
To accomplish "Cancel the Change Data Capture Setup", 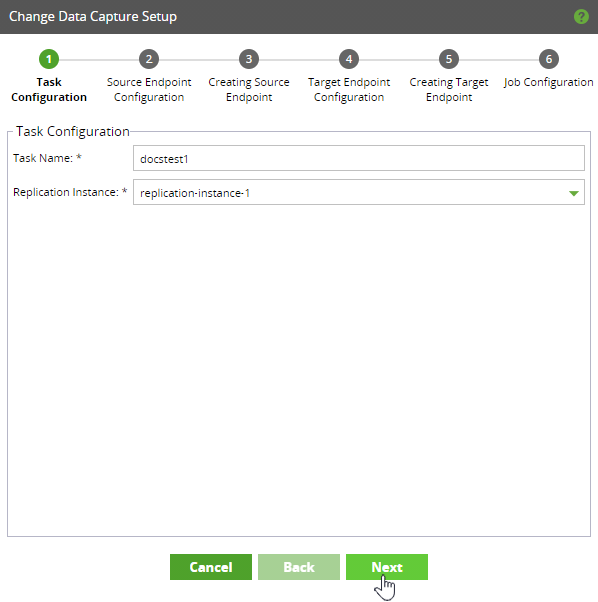I will coord(211,567).
